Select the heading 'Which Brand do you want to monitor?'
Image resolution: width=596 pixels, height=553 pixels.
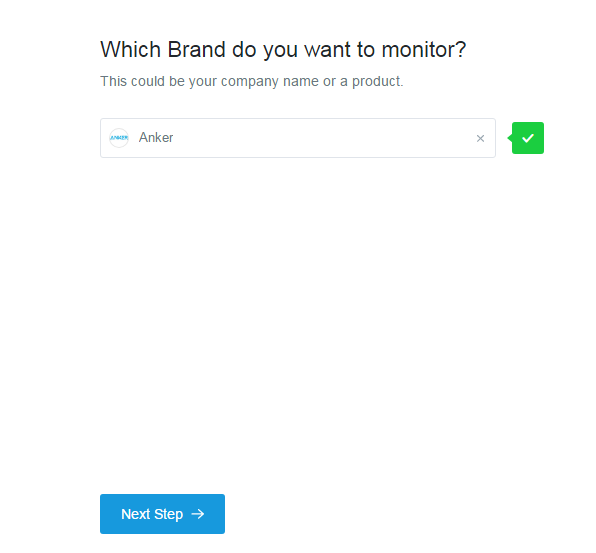(x=283, y=50)
